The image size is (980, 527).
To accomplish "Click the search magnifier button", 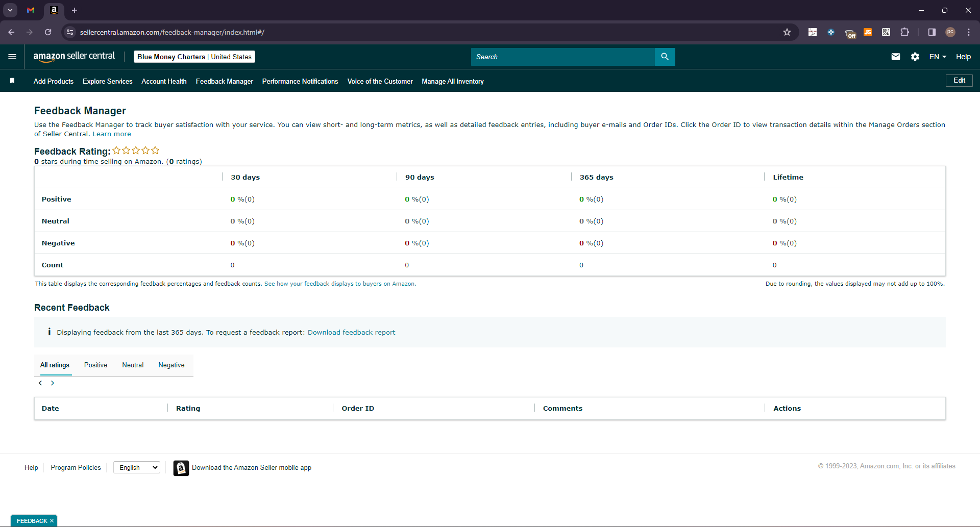I will 665,57.
